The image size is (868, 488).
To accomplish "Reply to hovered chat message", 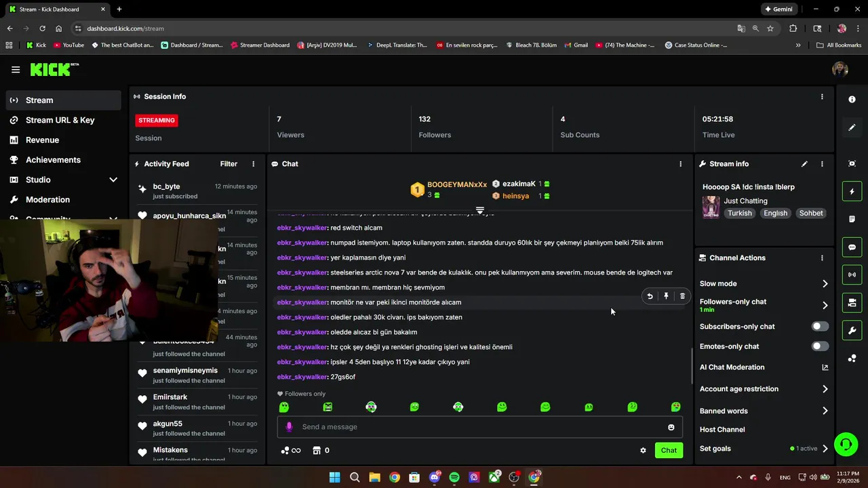I will 650,296.
